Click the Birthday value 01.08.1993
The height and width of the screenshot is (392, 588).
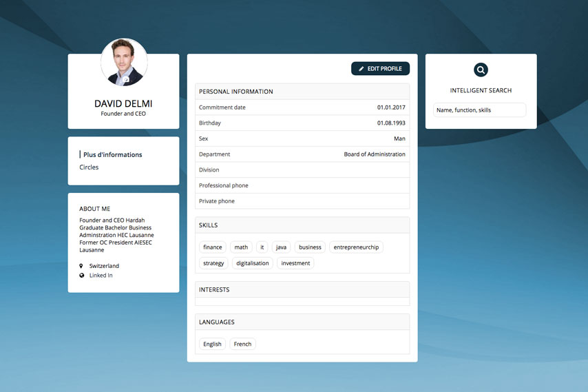pyautogui.click(x=391, y=123)
